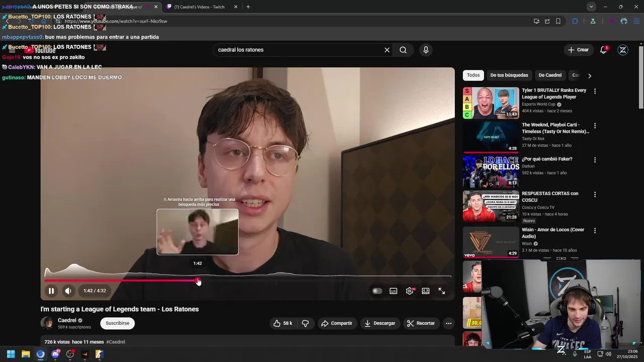644x362 pixels.
Task: Click the Descargar button
Action: pyautogui.click(x=380, y=323)
